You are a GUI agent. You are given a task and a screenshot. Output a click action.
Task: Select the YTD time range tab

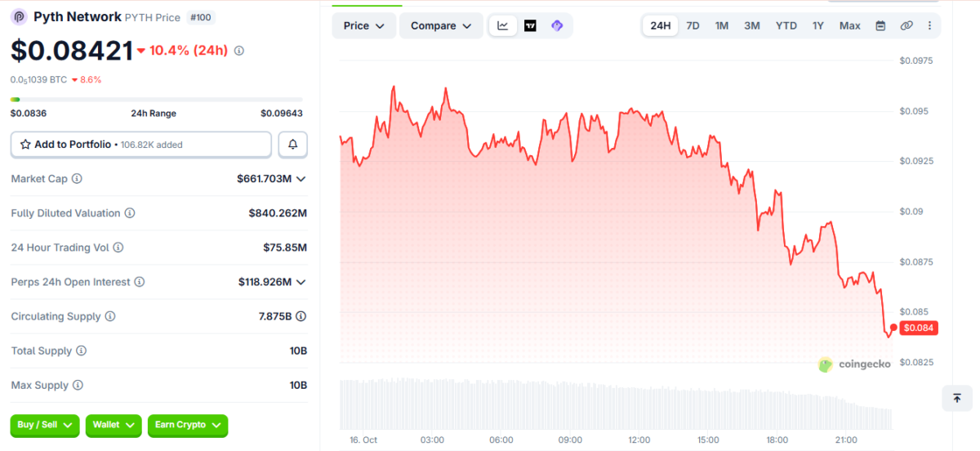tap(786, 26)
